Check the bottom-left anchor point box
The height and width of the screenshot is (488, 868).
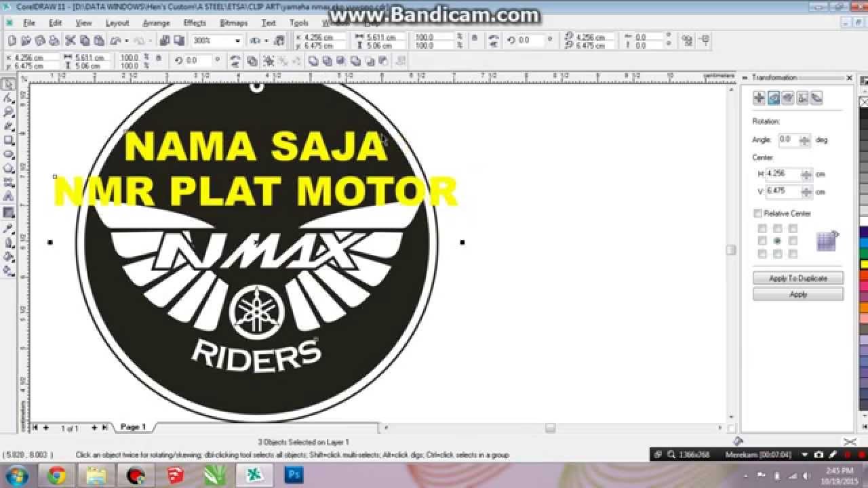pyautogui.click(x=762, y=253)
